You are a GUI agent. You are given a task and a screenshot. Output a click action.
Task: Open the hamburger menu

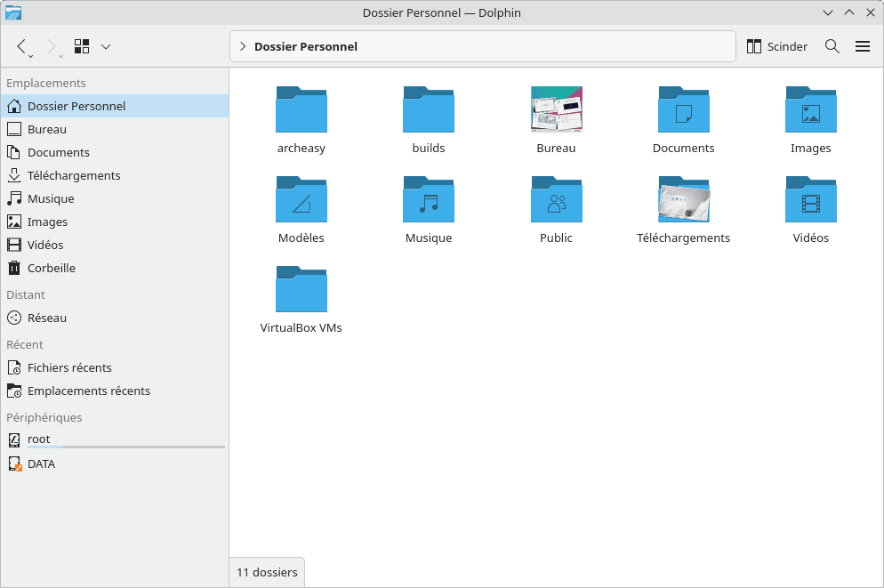[863, 46]
